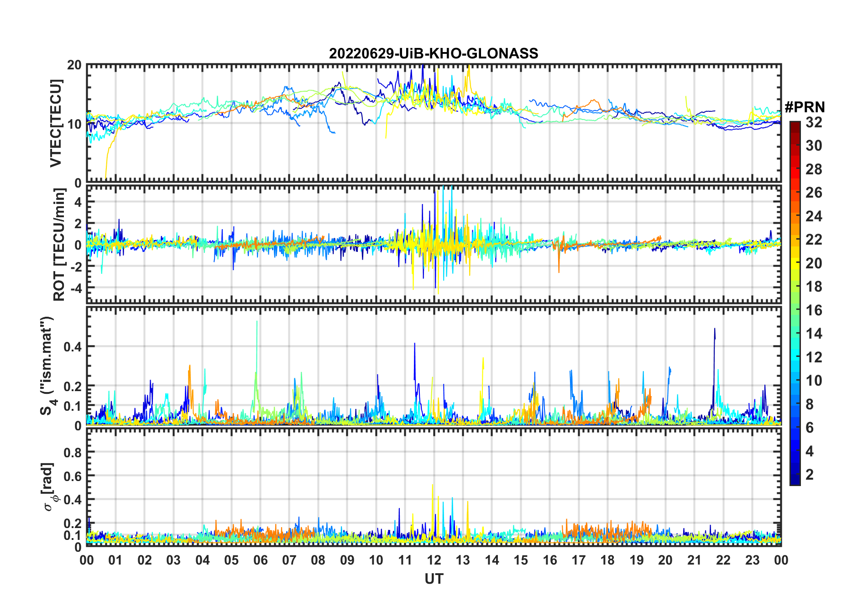Select colorbar tick label 26
This screenshot has width=868, height=607.
click(814, 193)
